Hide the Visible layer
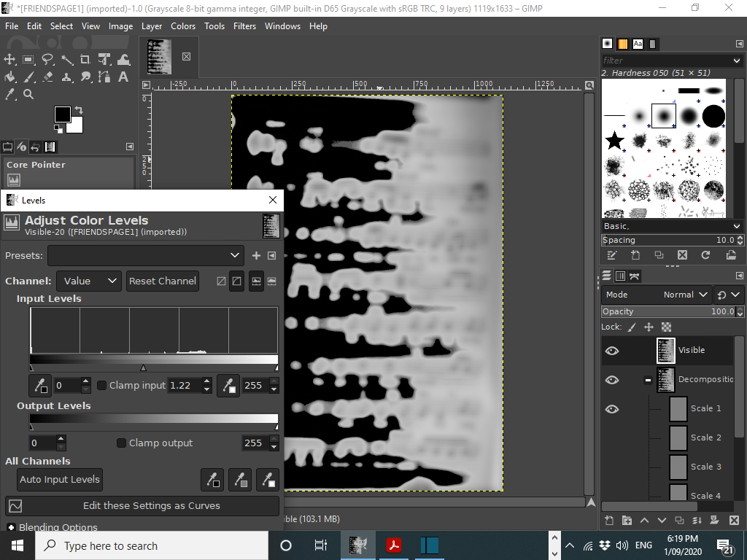 tap(612, 351)
